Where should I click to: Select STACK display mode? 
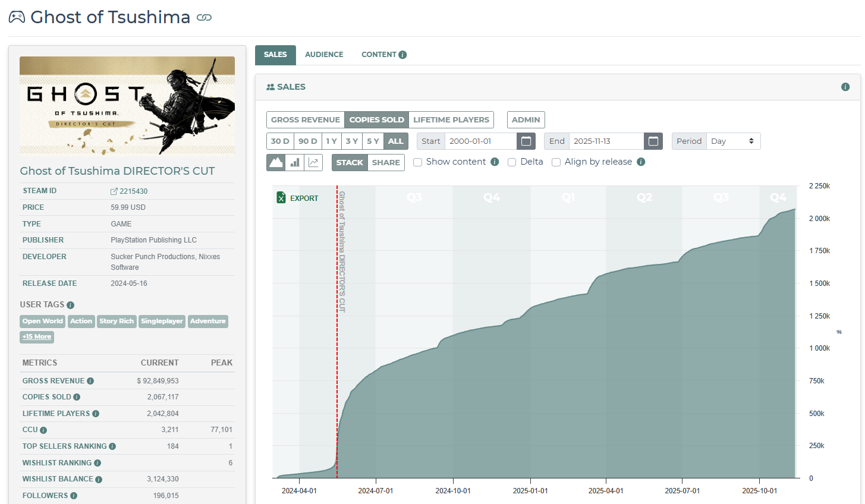[350, 162]
